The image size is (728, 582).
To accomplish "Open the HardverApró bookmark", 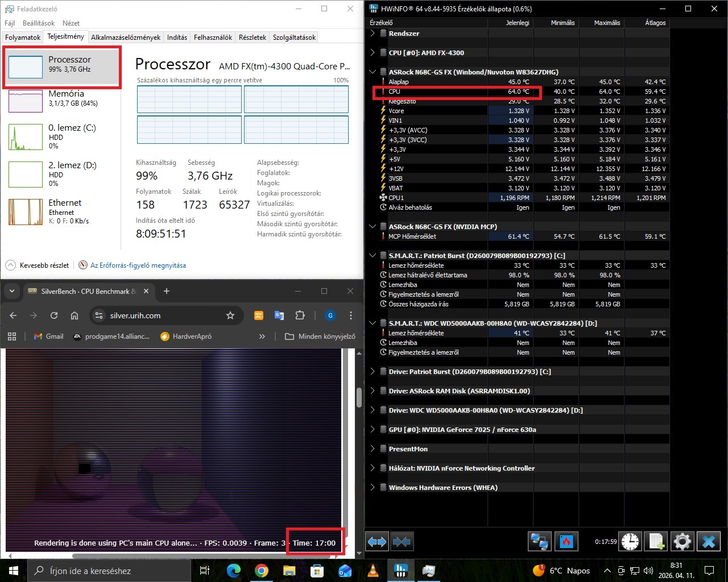I will coord(186,336).
